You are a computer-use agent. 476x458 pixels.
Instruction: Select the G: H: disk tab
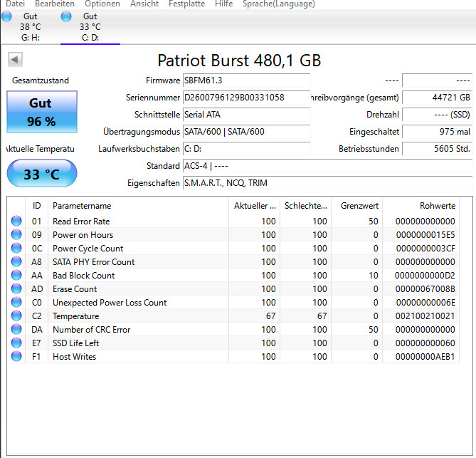(31, 27)
